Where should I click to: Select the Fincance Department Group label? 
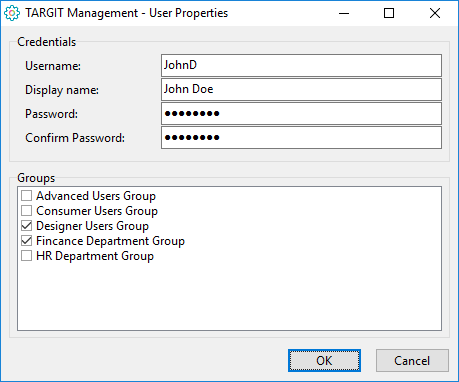click(110, 241)
